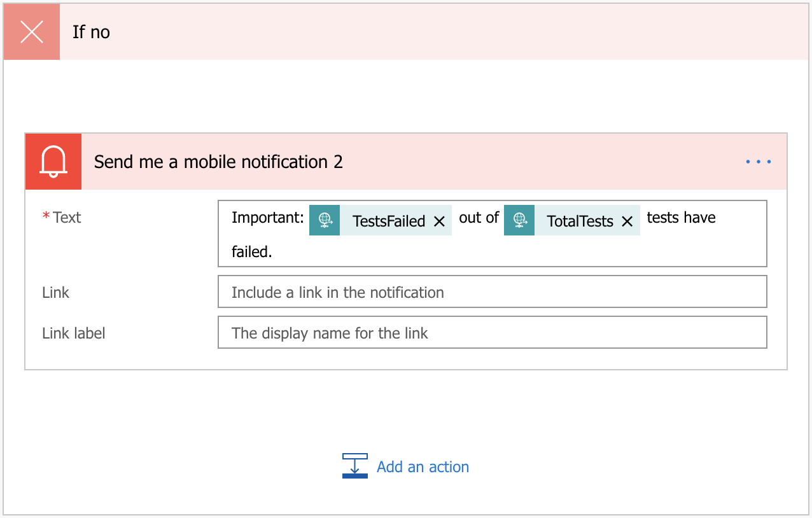Open the ellipsis menu for mobile notification 2
The image size is (812, 518).
759,162
